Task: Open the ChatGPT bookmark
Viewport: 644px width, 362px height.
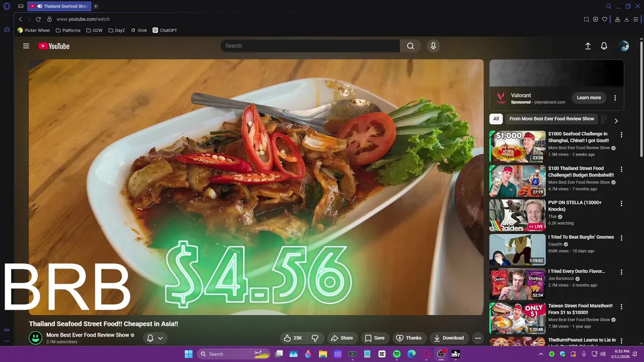Action: point(165,30)
